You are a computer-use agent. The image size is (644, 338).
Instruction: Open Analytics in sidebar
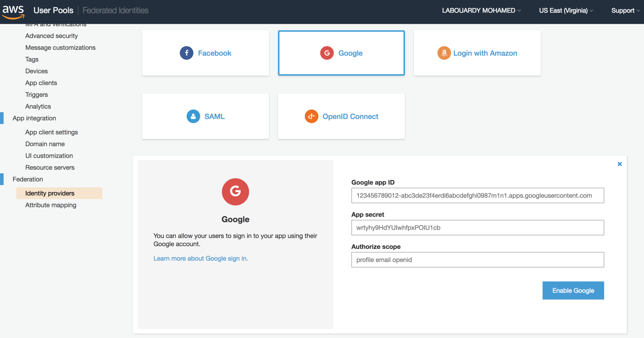click(38, 106)
